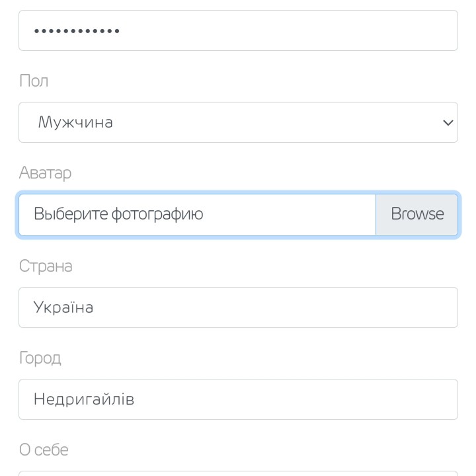Click the Страна label
The image size is (476, 476).
coord(46,266)
